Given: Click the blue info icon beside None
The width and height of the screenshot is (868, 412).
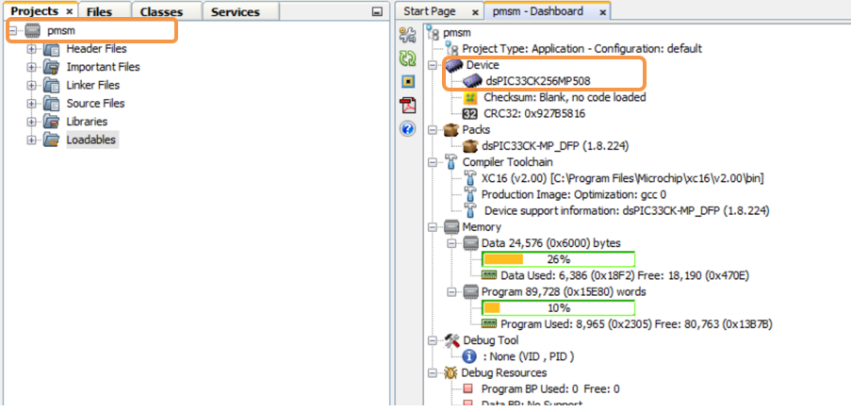Looking at the screenshot, I should 469,356.
